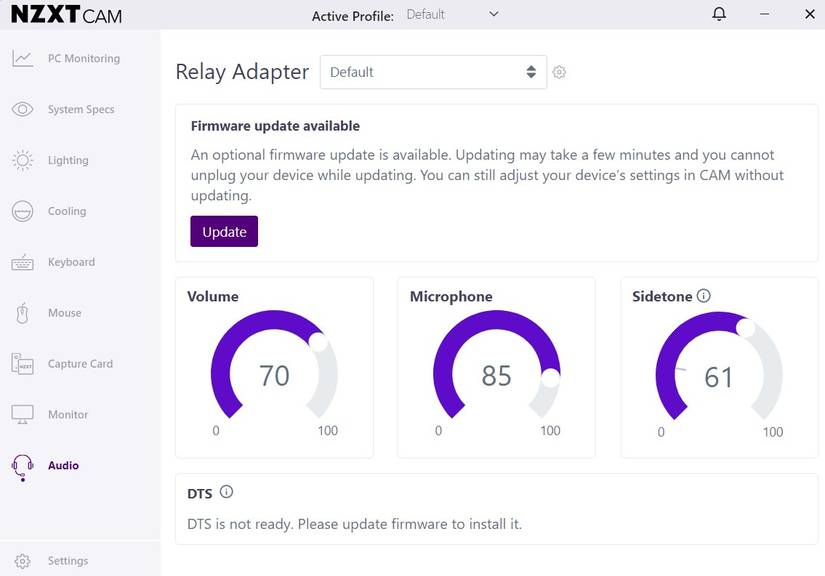The height and width of the screenshot is (576, 825).
Task: Open the notifications bell
Action: (x=718, y=14)
